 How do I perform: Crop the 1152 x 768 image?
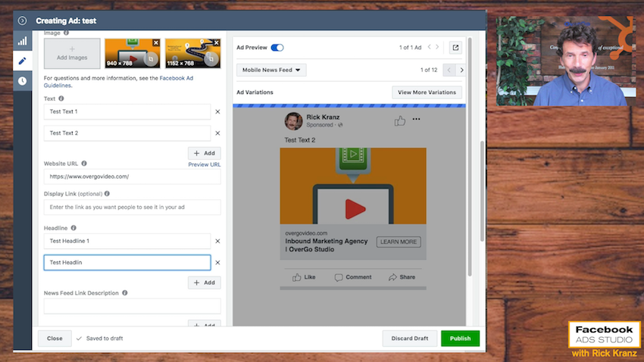pyautogui.click(x=211, y=60)
